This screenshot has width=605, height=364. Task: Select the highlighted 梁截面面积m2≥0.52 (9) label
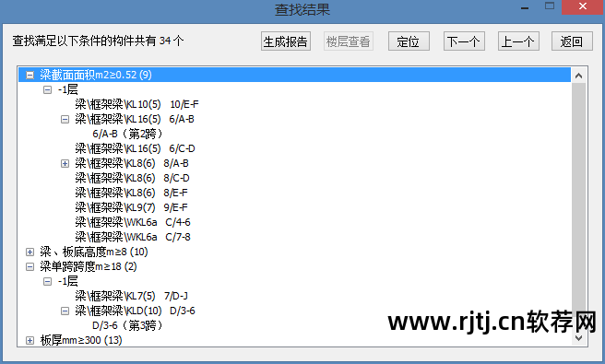coord(96,75)
